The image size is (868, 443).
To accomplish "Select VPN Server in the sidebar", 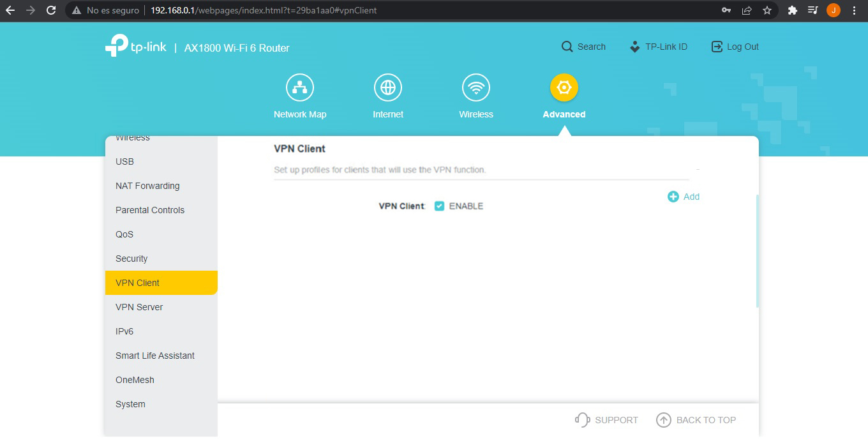I will coord(139,307).
